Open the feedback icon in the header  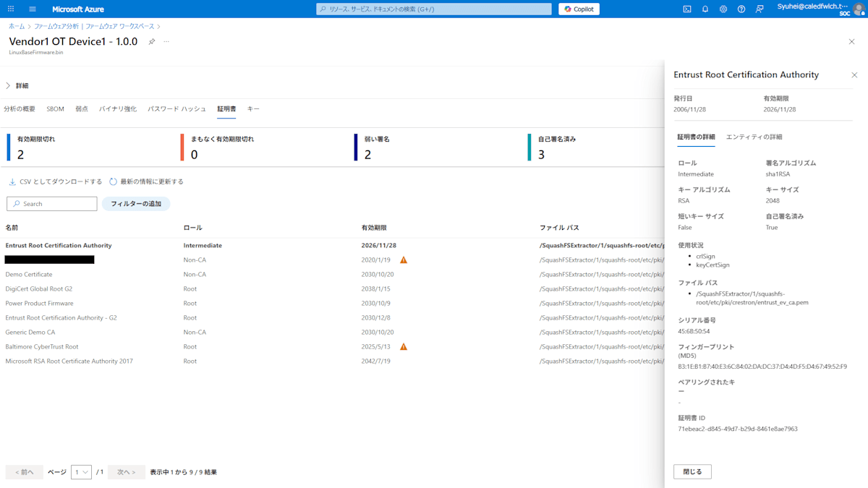pyautogui.click(x=759, y=9)
